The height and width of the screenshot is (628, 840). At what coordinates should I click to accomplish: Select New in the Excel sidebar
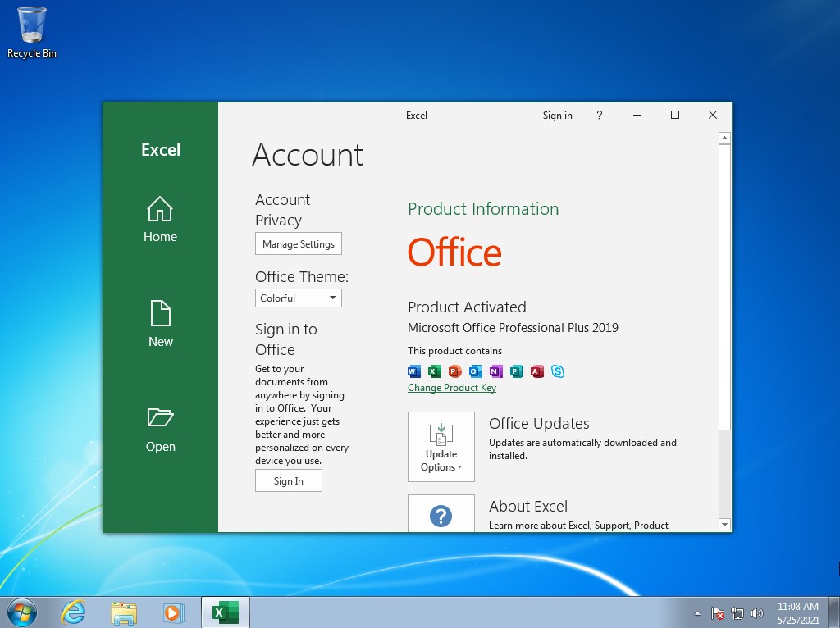(x=160, y=324)
